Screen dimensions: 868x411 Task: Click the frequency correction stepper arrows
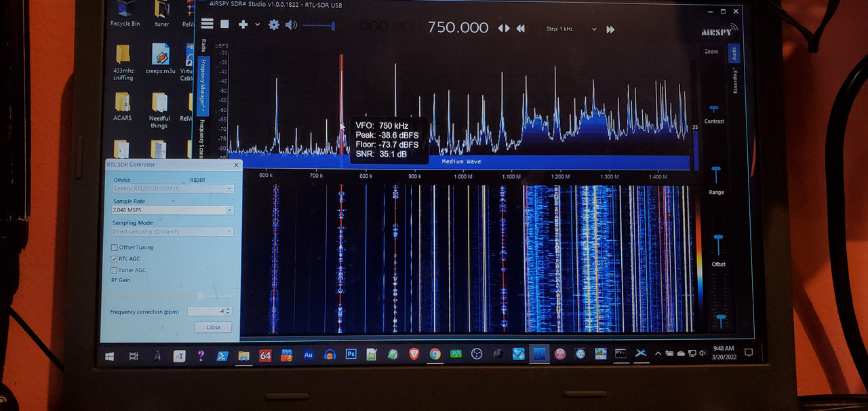pyautogui.click(x=228, y=311)
